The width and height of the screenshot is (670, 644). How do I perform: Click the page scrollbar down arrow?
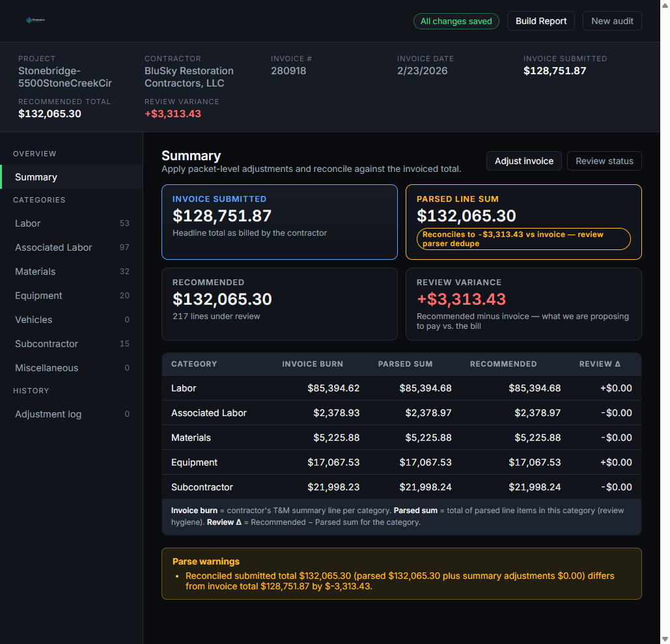click(x=665, y=639)
